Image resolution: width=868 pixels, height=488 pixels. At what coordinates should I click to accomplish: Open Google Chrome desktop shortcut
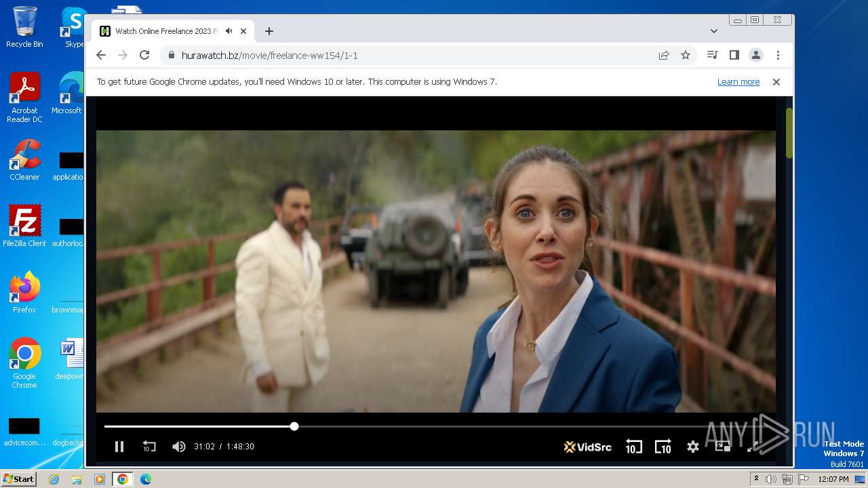24,363
